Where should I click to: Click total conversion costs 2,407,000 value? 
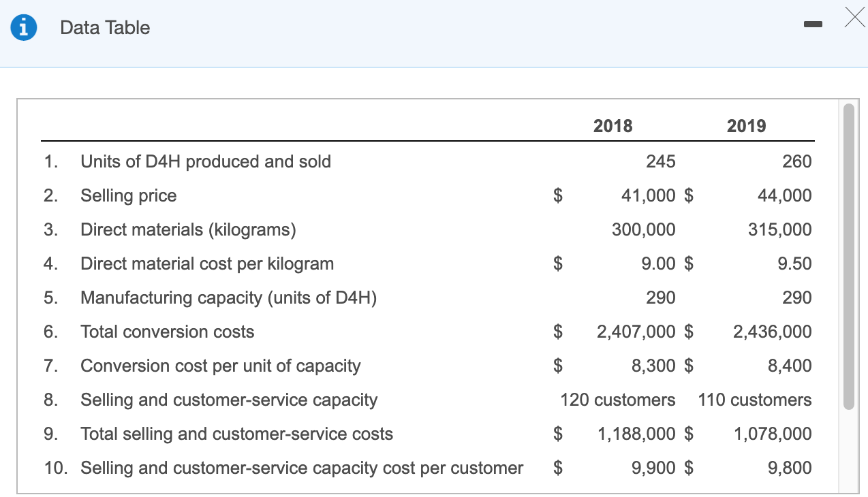click(636, 332)
